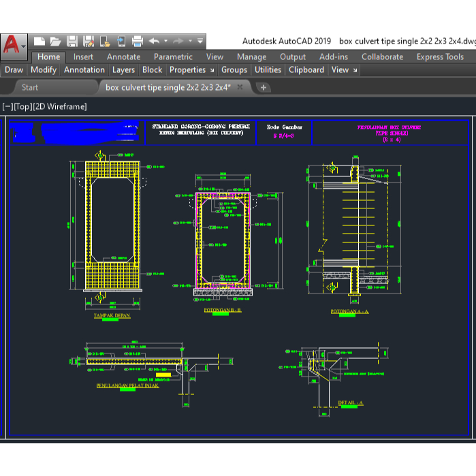This screenshot has height=476, width=476.
Task: Click the Redo arrow icon
Action: 178,41
